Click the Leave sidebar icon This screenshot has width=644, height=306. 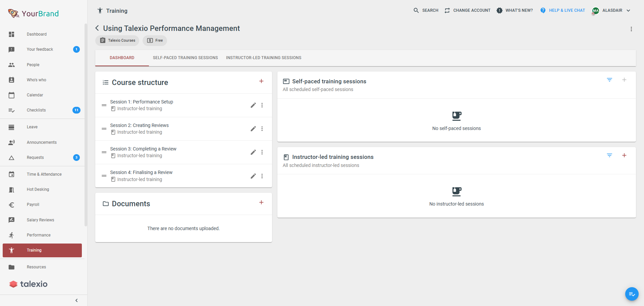click(11, 127)
